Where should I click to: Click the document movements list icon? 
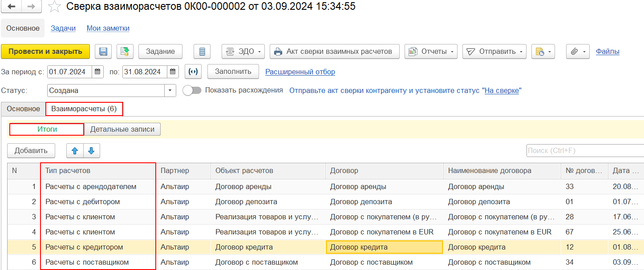tap(202, 52)
